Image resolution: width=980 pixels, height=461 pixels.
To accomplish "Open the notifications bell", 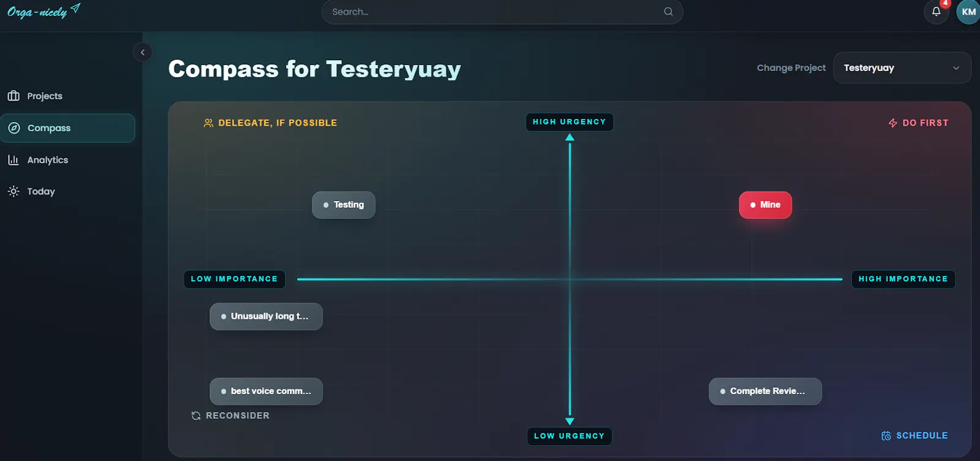I will point(936,12).
